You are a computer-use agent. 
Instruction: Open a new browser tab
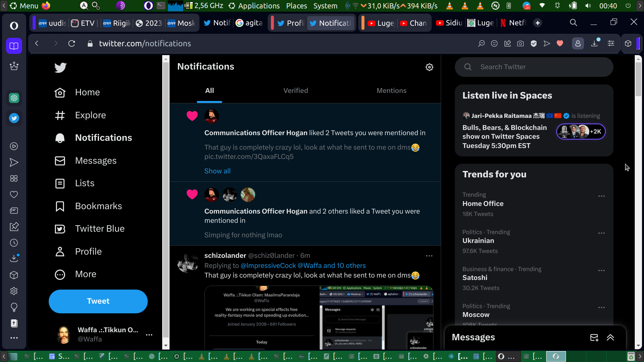tap(538, 23)
